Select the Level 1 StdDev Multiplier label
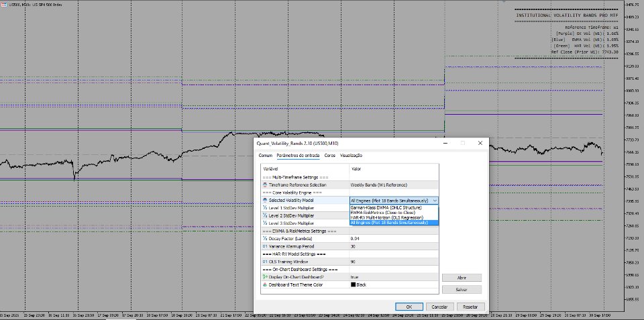This screenshot has width=644, height=320. (x=291, y=208)
